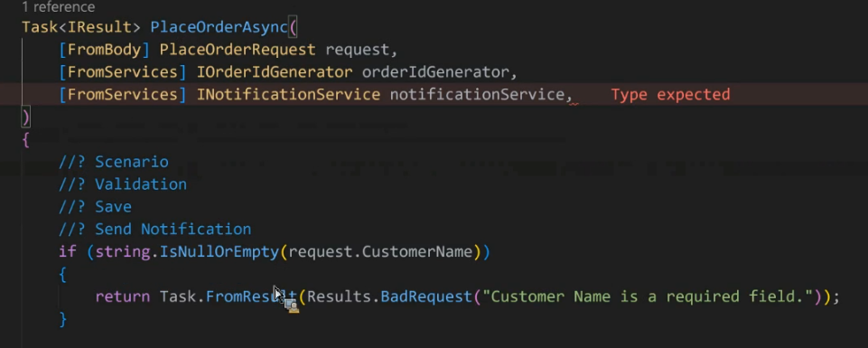Click the IOrderIdGenerator interface name

(x=275, y=72)
